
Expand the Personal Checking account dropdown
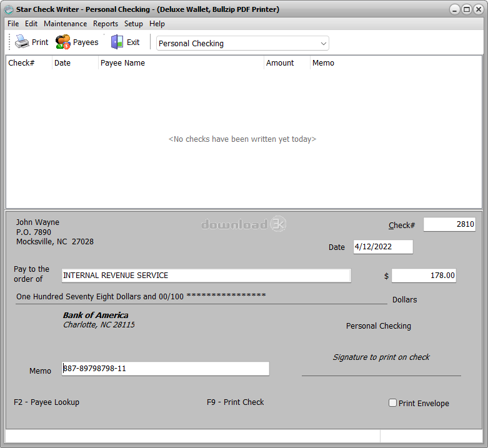coord(324,44)
